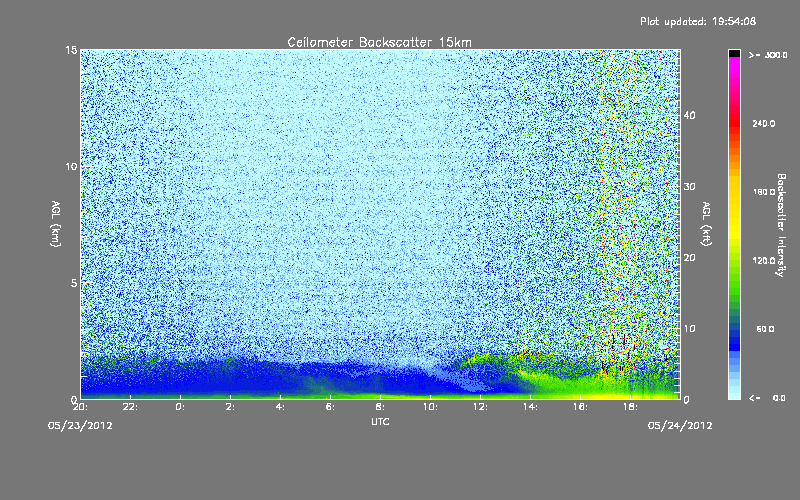Click the start date '05/23/2012'
The width and height of the screenshot is (800, 500).
point(80,426)
